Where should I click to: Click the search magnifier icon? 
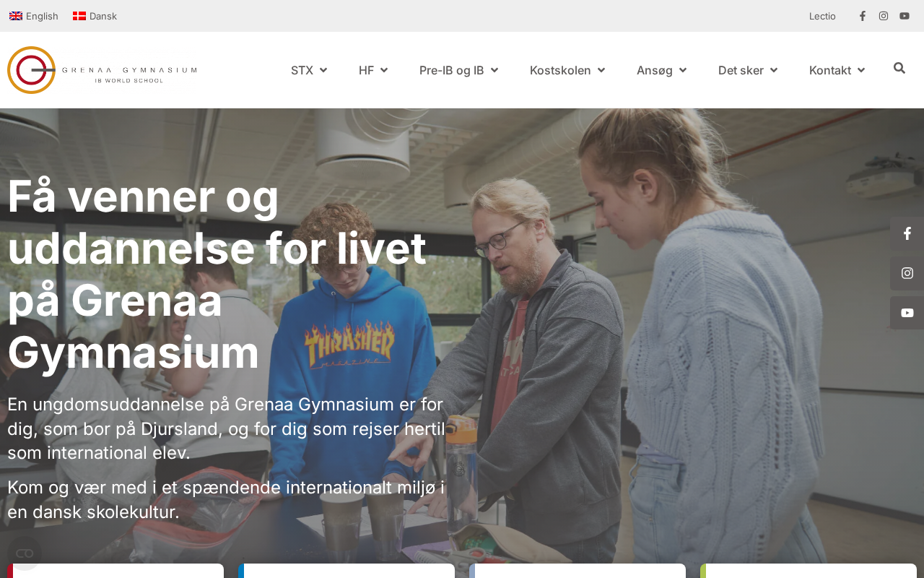(899, 68)
